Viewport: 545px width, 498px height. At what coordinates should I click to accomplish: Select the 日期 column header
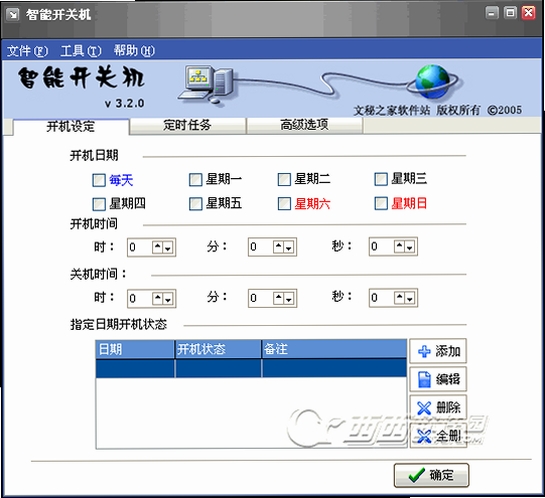tap(135, 349)
